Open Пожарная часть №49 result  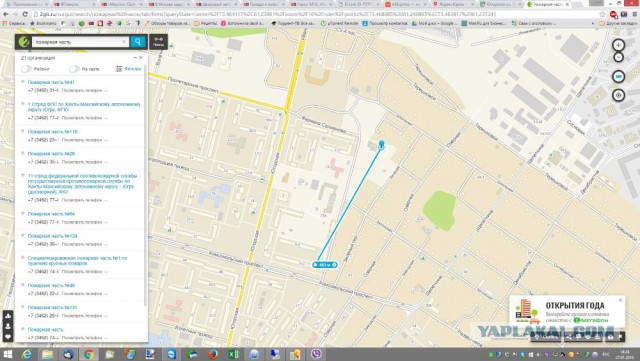(x=51, y=285)
